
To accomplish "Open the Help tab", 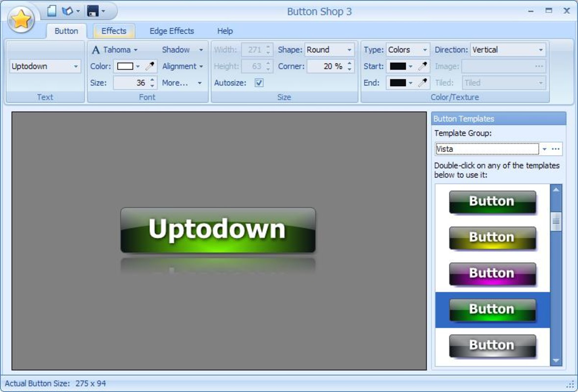I will point(225,31).
